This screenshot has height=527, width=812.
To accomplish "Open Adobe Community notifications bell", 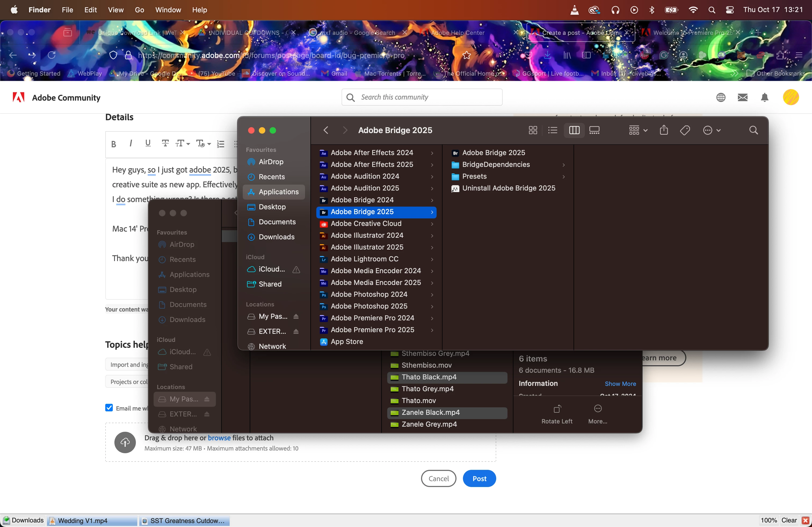I will click(764, 97).
